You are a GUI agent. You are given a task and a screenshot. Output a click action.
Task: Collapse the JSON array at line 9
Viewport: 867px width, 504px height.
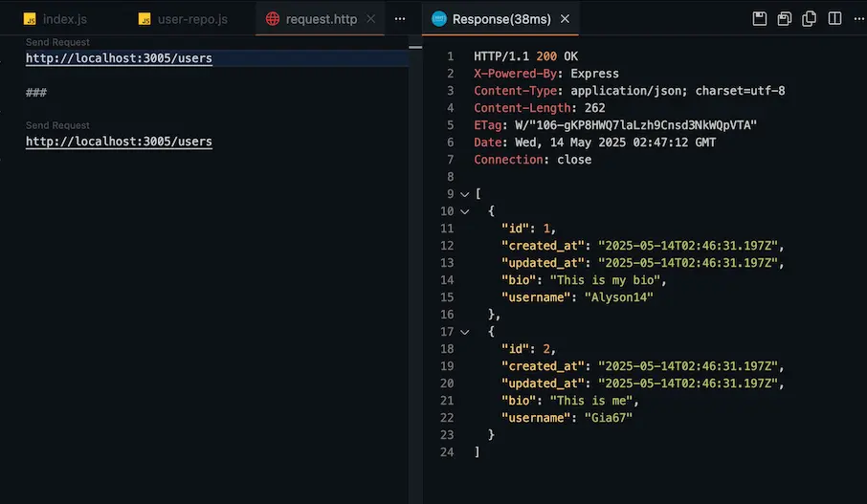pos(464,194)
